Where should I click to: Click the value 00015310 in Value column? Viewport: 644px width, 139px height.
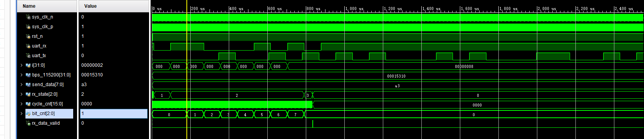pyautogui.click(x=92, y=75)
